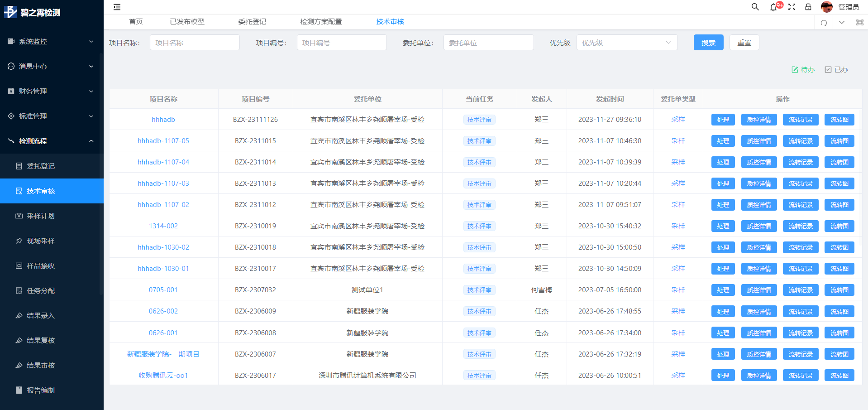Open the 管理员 user menu
The height and width of the screenshot is (410, 868).
(849, 7)
